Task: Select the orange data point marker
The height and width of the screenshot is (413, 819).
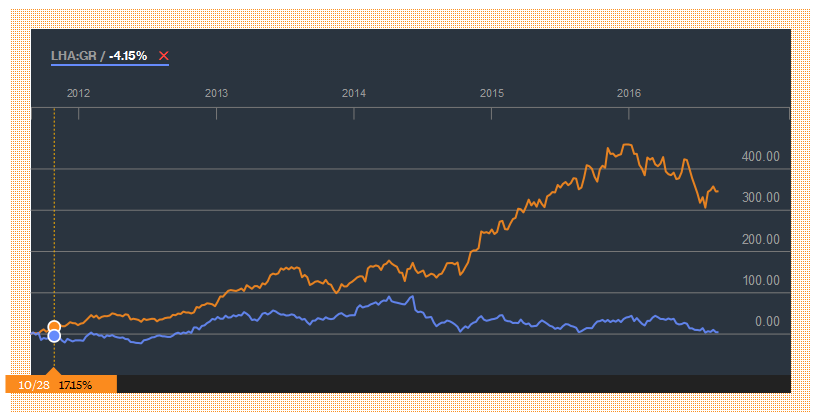Action: (x=54, y=326)
